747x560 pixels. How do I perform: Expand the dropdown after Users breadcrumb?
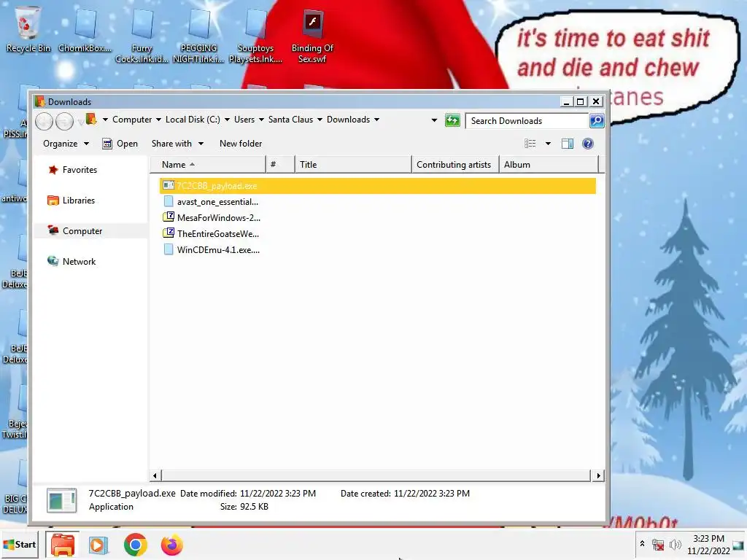262,120
